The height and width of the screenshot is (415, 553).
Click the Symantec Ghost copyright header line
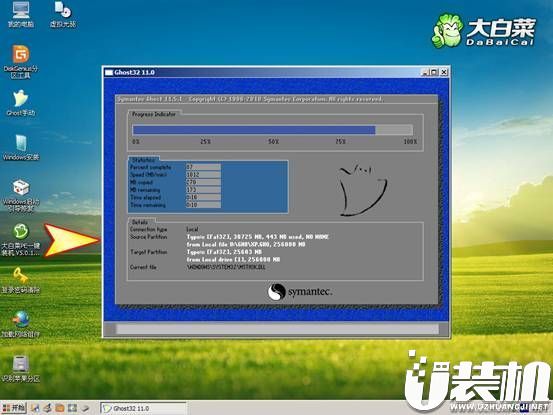pos(249,99)
